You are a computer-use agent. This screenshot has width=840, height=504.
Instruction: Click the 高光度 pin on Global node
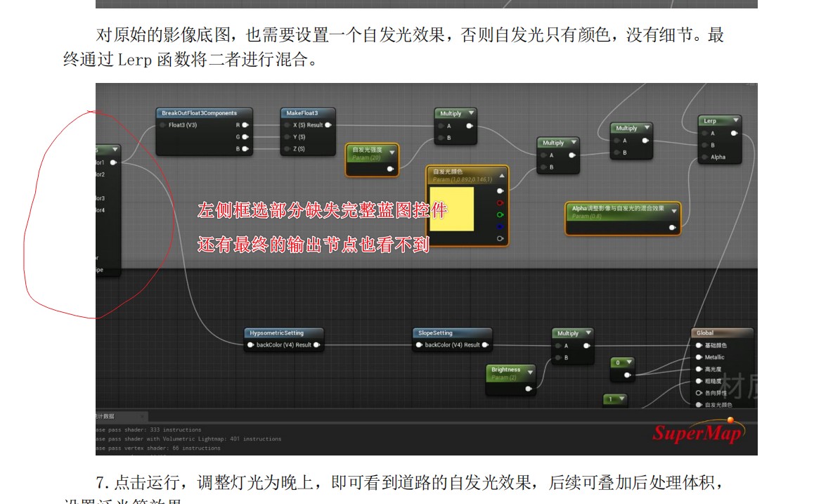(699, 369)
